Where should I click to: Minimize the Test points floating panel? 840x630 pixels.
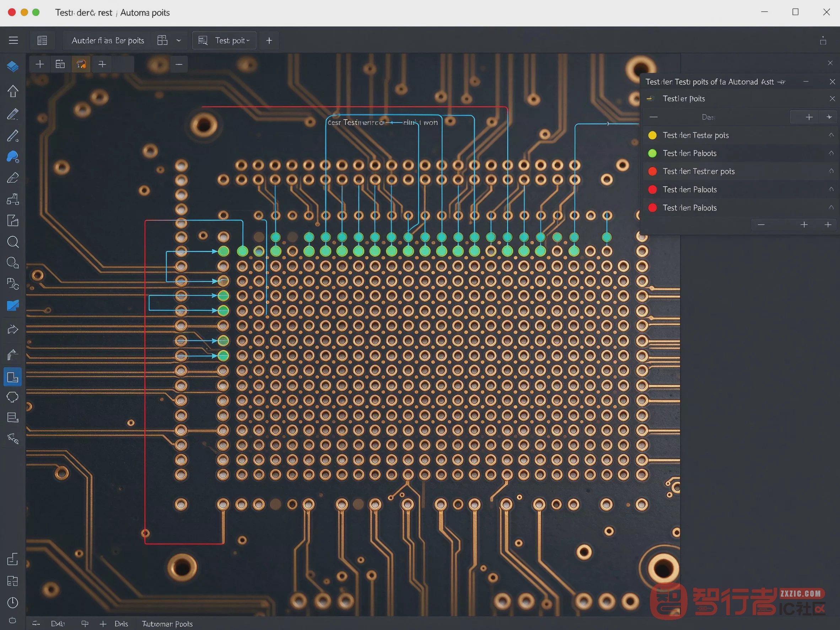point(806,82)
